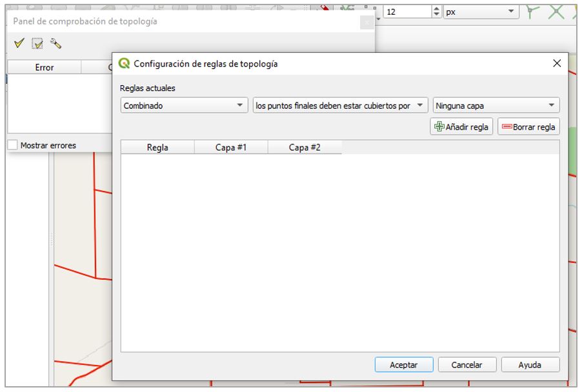Click the Regla column header

click(x=157, y=147)
